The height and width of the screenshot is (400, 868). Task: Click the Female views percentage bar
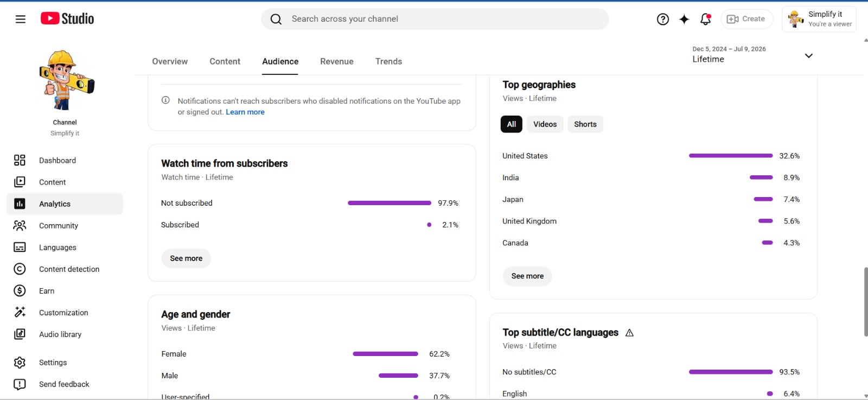point(386,354)
